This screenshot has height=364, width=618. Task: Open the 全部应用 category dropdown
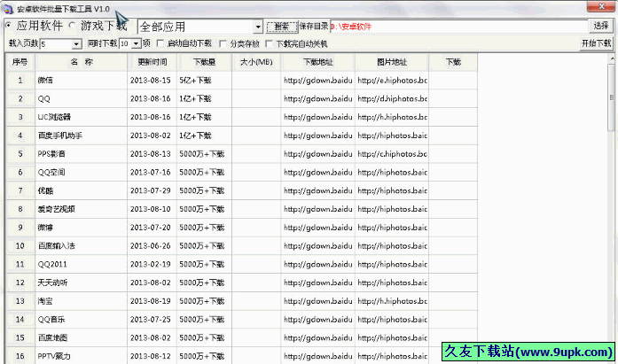[258, 27]
